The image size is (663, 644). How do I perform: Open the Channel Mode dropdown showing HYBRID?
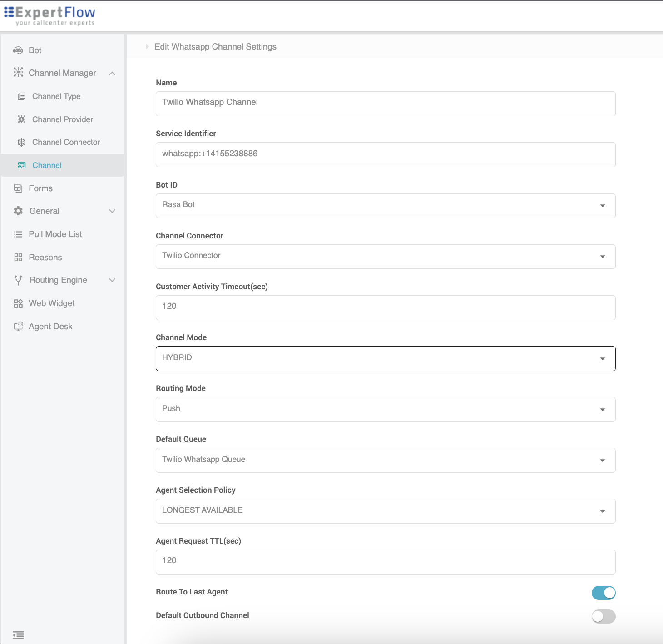[385, 358]
